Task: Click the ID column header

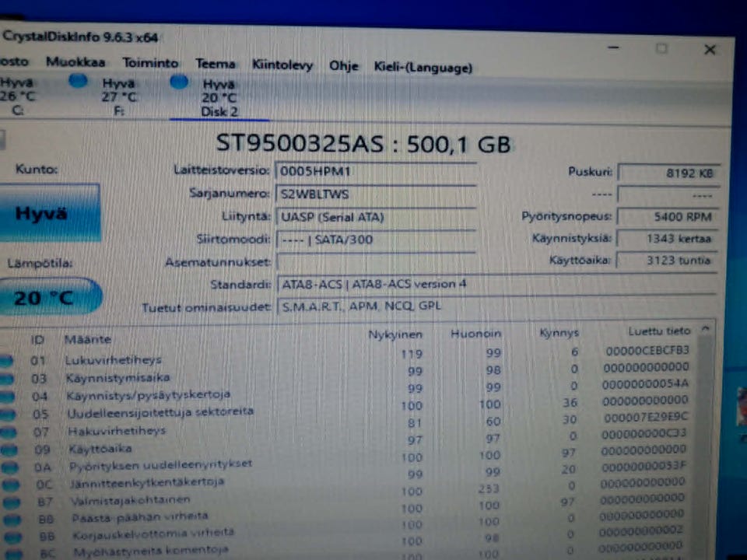Action: [x=37, y=340]
